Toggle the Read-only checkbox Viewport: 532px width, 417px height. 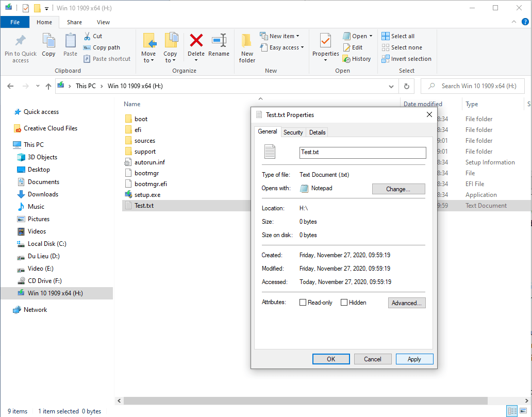pos(303,303)
